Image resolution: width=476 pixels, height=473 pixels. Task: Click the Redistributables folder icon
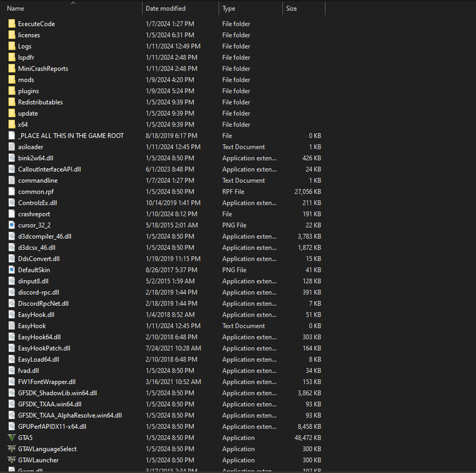point(11,102)
